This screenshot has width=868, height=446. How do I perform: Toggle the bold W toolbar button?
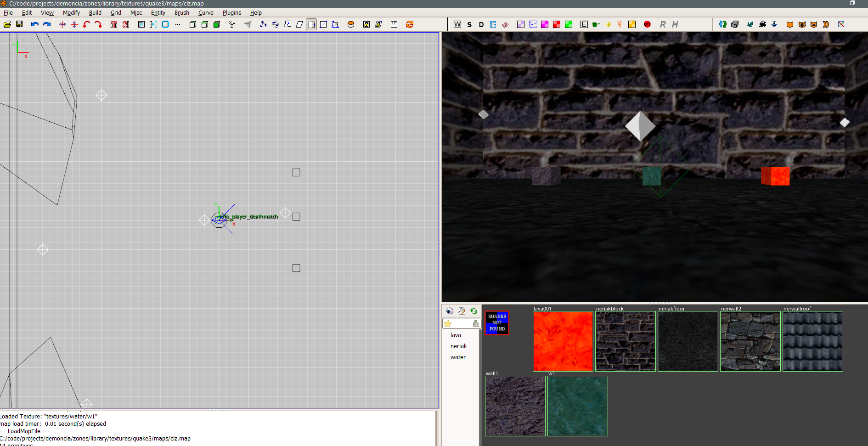pyautogui.click(x=457, y=24)
